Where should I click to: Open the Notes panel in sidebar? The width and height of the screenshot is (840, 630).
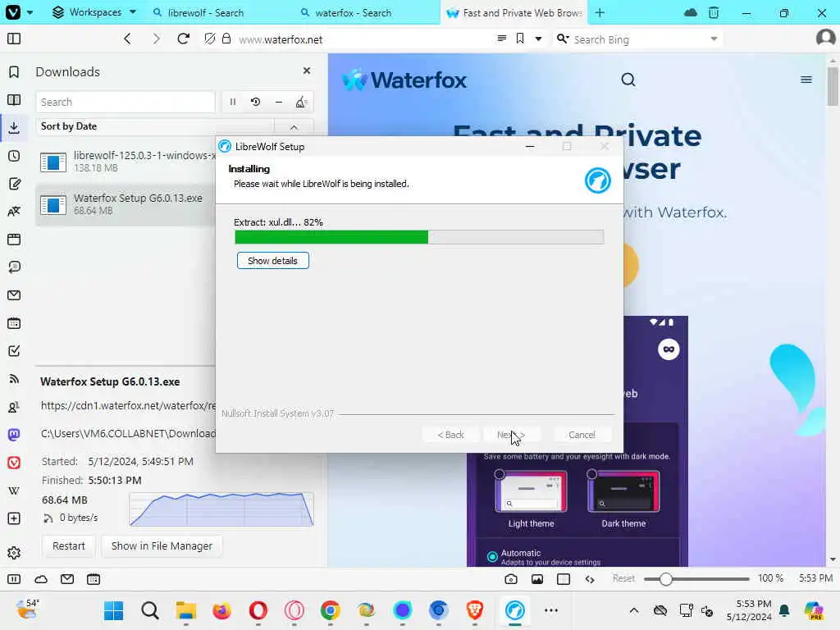14,184
